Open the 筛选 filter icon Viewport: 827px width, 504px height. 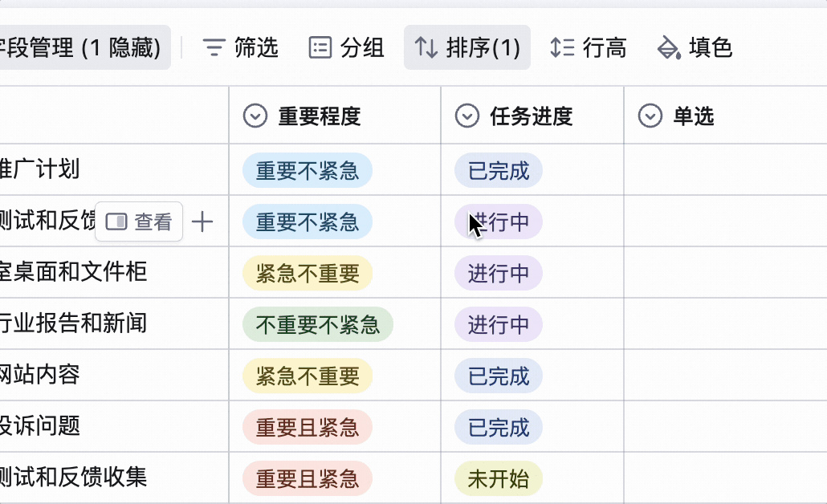(214, 47)
